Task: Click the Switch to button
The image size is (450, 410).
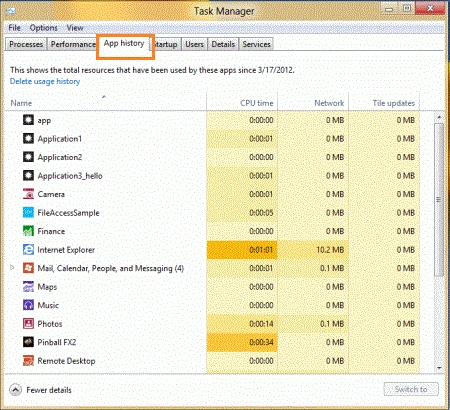Action: tap(411, 389)
